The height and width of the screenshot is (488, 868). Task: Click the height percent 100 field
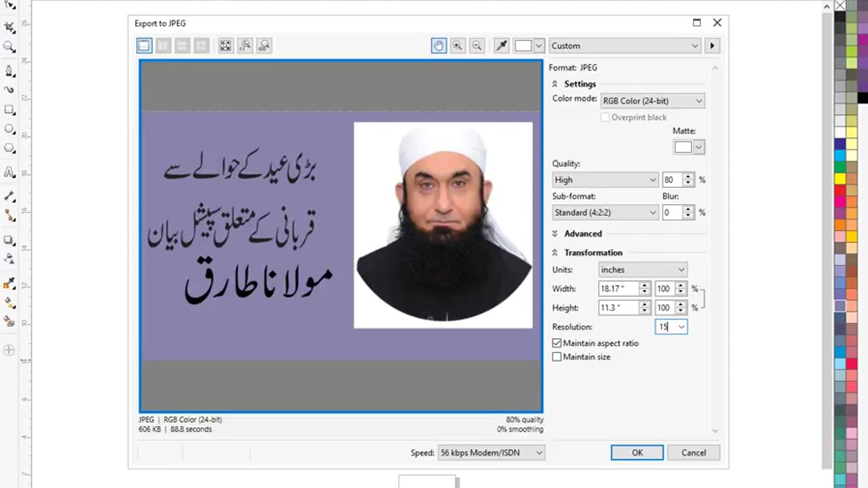tap(665, 308)
